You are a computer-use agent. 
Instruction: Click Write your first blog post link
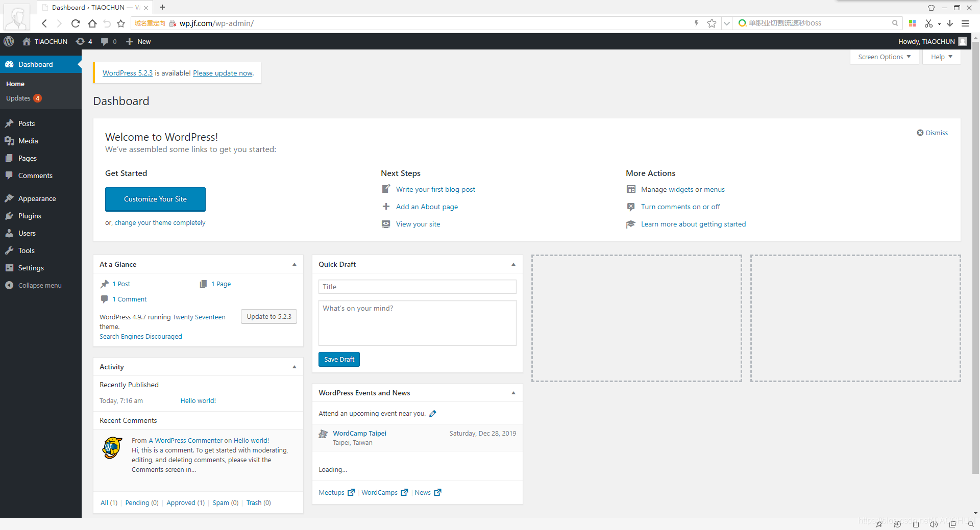435,189
